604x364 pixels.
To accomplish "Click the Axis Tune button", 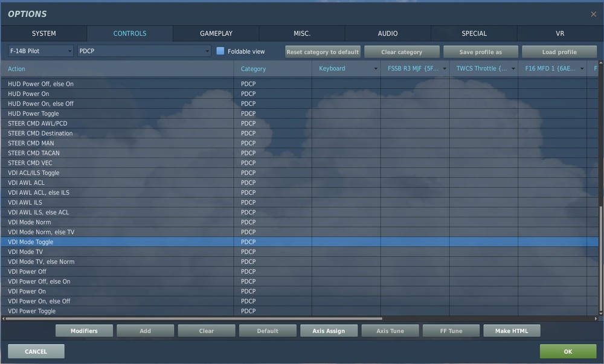I will (390, 331).
